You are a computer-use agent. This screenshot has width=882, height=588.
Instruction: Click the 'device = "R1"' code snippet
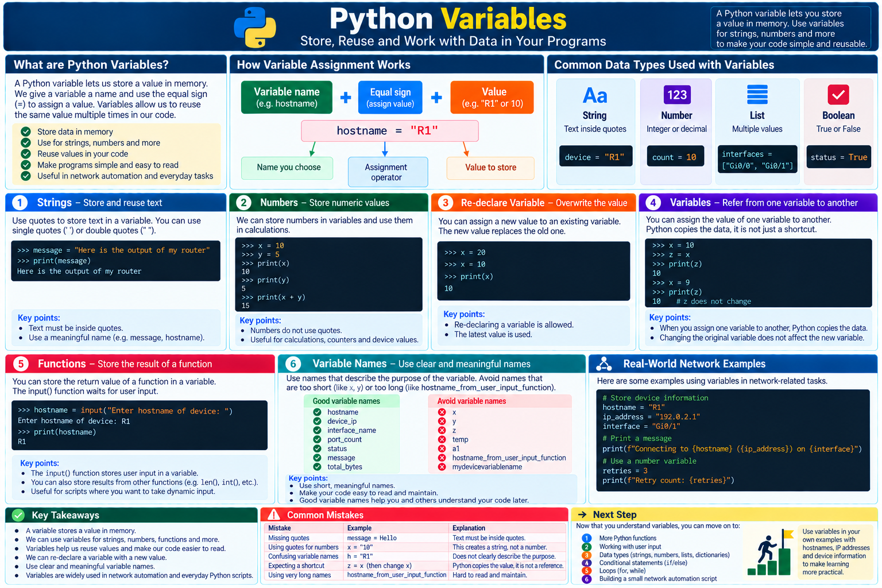point(595,157)
